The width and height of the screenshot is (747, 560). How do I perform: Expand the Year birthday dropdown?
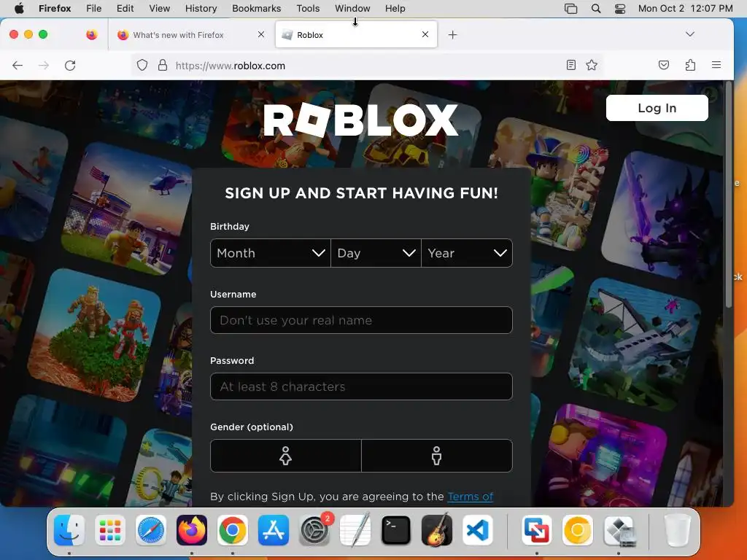click(467, 253)
